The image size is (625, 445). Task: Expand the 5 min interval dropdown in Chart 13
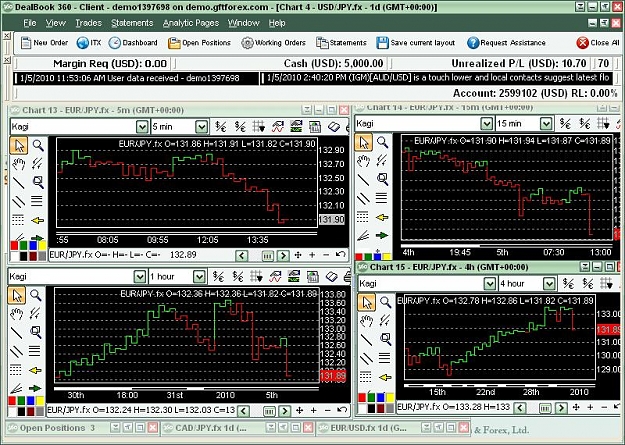point(202,127)
